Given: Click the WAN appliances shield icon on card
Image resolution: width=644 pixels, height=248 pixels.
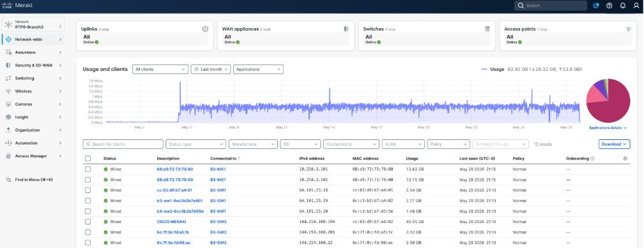Looking at the screenshot, I should point(346,29).
